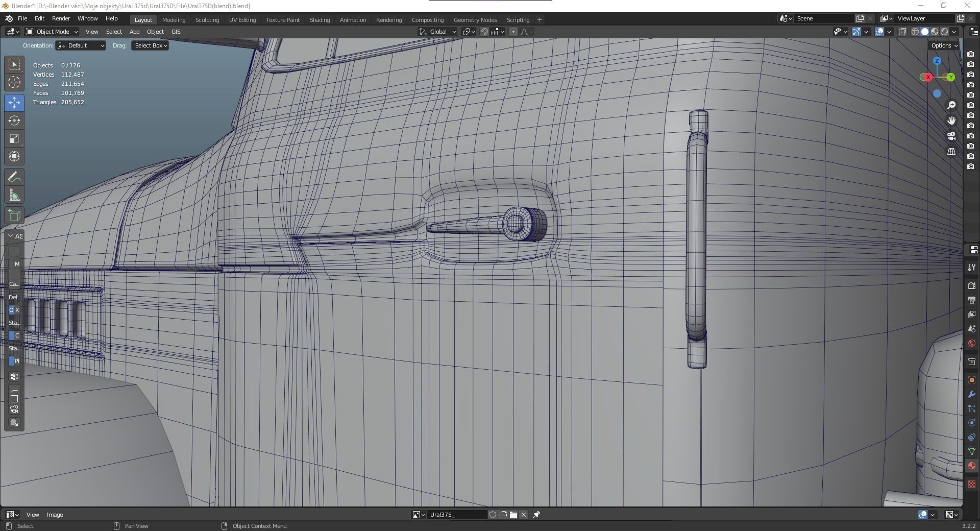Choose the Move tool

pyautogui.click(x=14, y=103)
